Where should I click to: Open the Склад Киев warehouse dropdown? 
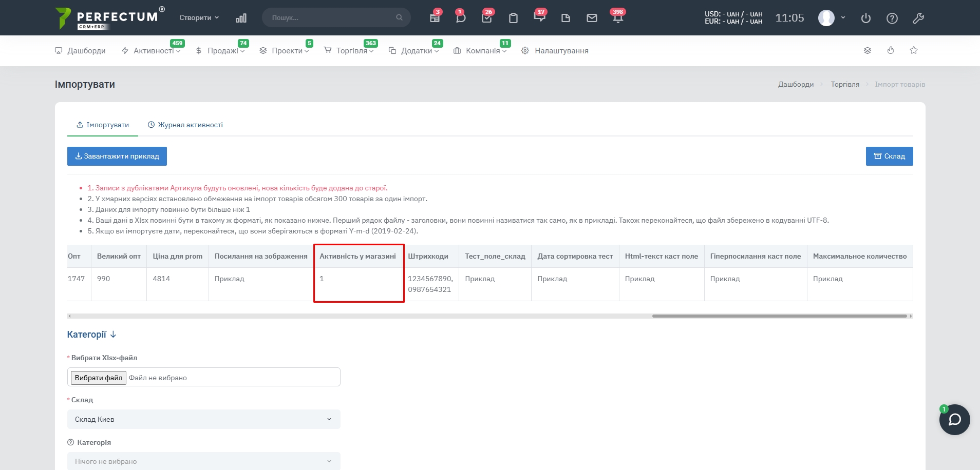pos(203,419)
